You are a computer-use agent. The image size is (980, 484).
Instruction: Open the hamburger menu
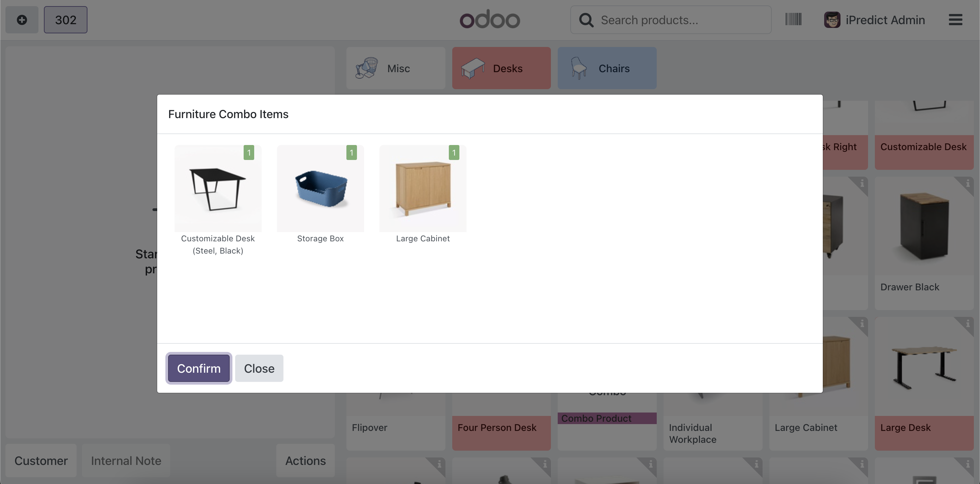pyautogui.click(x=955, y=20)
